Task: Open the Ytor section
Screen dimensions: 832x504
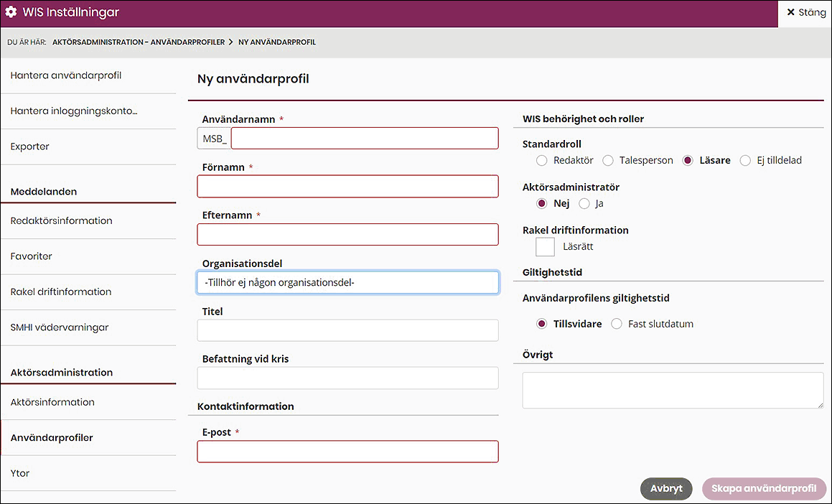Action: point(19,473)
